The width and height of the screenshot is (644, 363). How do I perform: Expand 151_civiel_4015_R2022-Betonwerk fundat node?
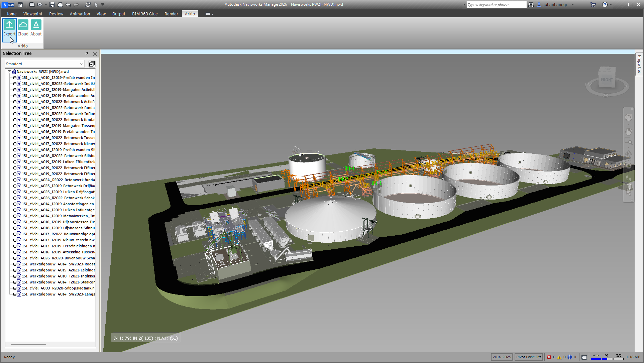point(15,120)
